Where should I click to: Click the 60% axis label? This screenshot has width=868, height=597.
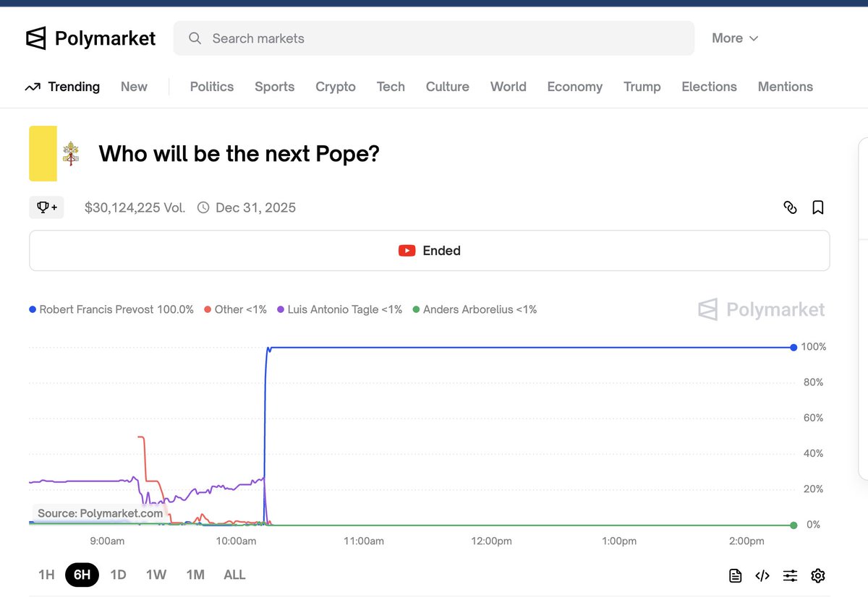click(x=813, y=418)
